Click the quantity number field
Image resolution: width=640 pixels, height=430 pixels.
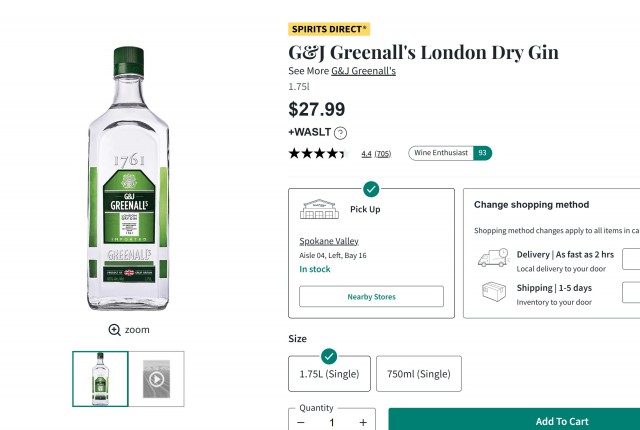331,422
